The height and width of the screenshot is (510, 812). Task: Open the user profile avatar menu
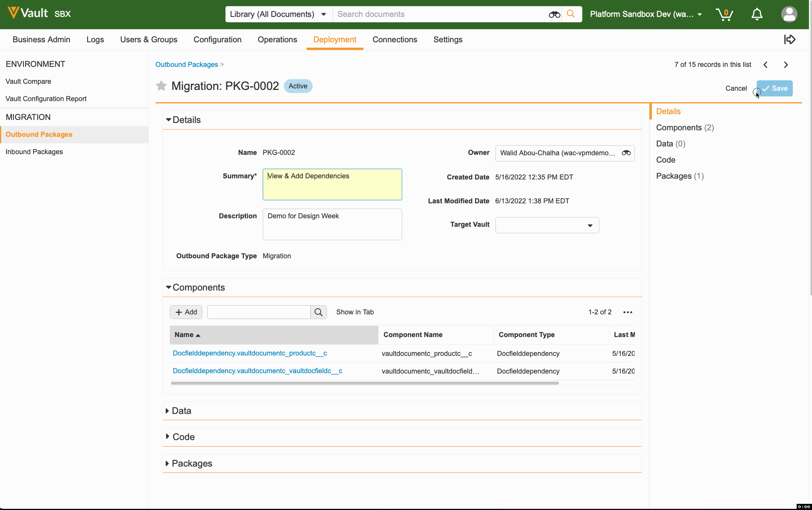[789, 14]
